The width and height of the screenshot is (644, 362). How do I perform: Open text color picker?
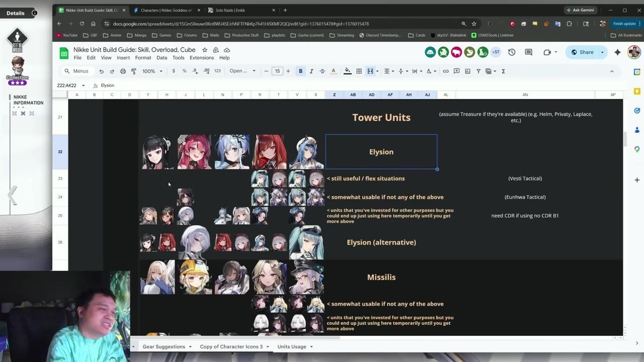click(x=333, y=71)
